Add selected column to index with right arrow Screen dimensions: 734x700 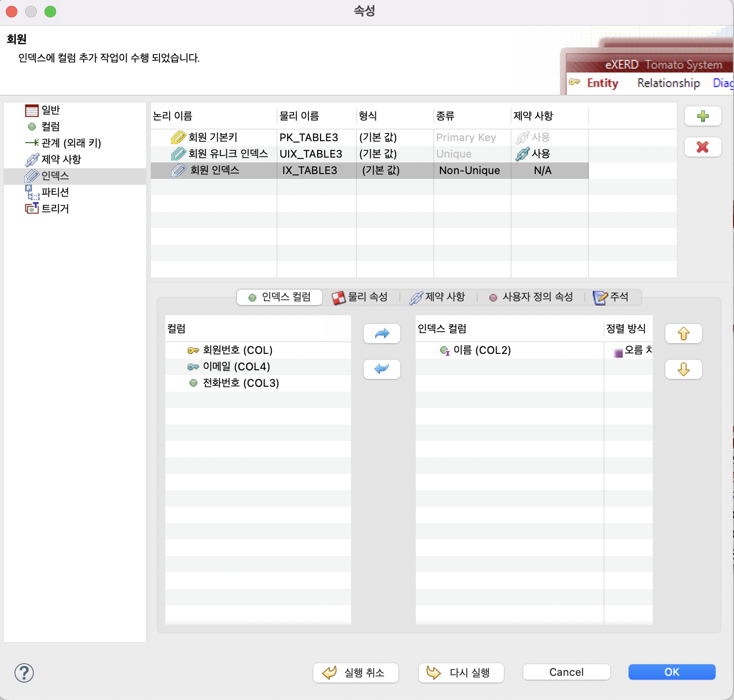(x=382, y=334)
